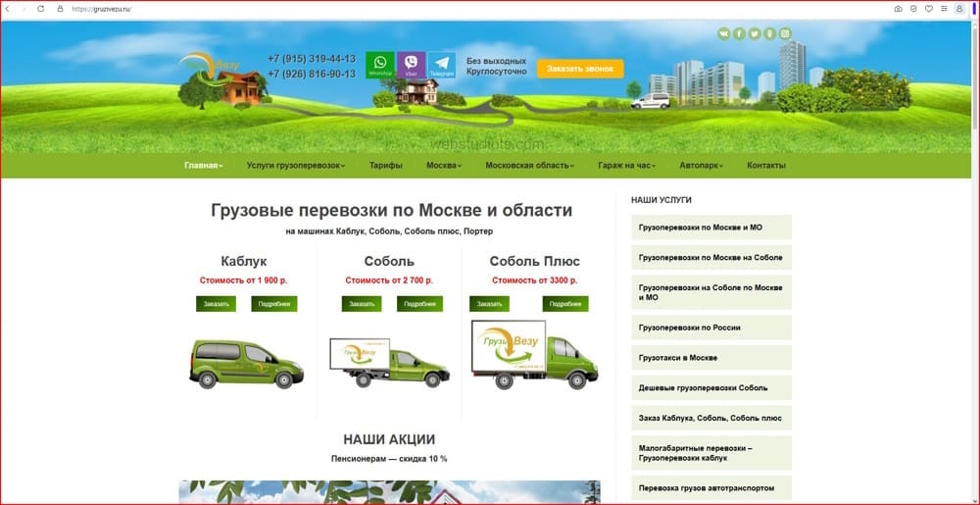
Task: Expand the Автопарк dropdown menu
Action: (702, 166)
